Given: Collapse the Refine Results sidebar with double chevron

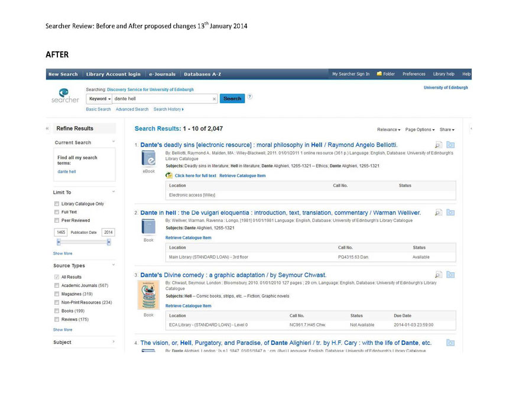Looking at the screenshot, I should point(47,129).
